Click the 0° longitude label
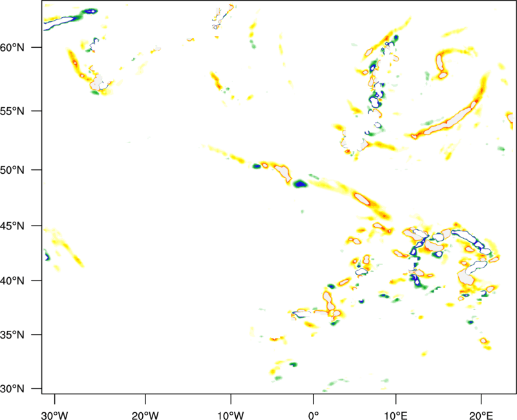517x420 pixels. coord(313,415)
